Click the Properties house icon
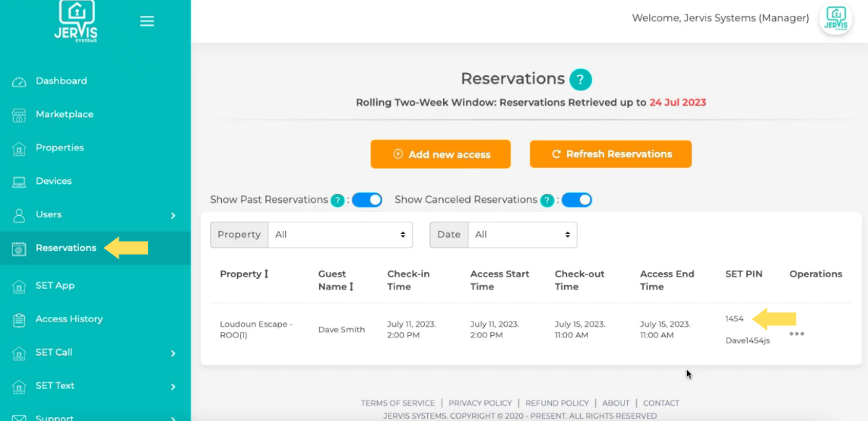The image size is (868, 421). [x=19, y=148]
